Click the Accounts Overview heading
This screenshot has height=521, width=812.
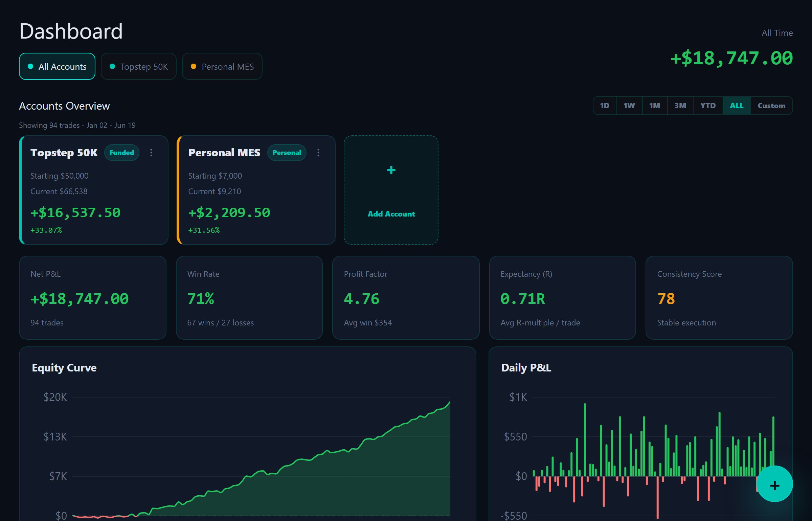click(x=64, y=106)
